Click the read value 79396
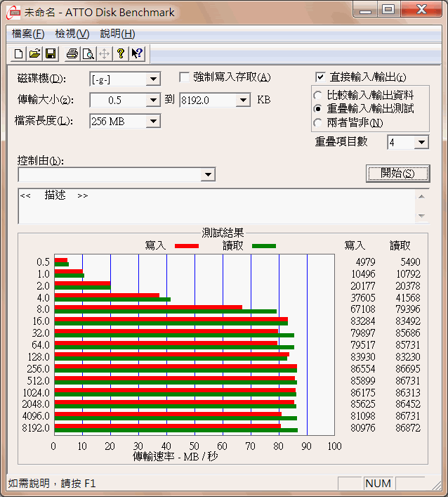 pyautogui.click(x=408, y=309)
